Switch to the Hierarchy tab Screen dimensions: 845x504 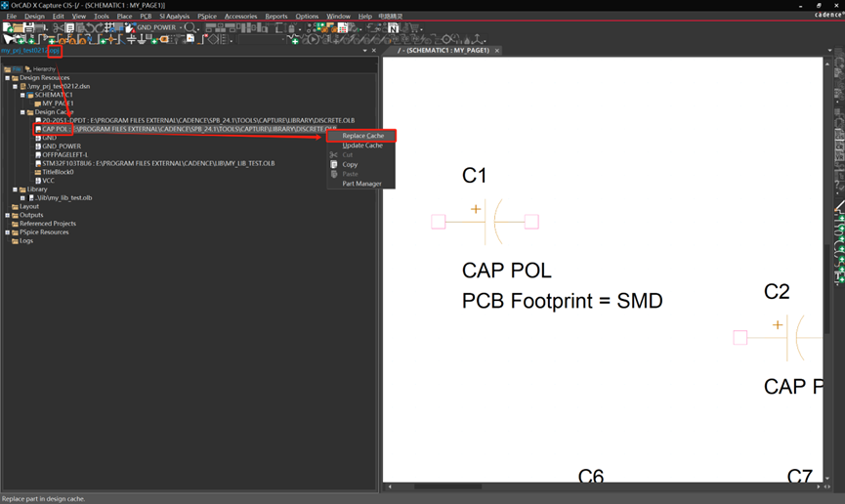[x=40, y=69]
